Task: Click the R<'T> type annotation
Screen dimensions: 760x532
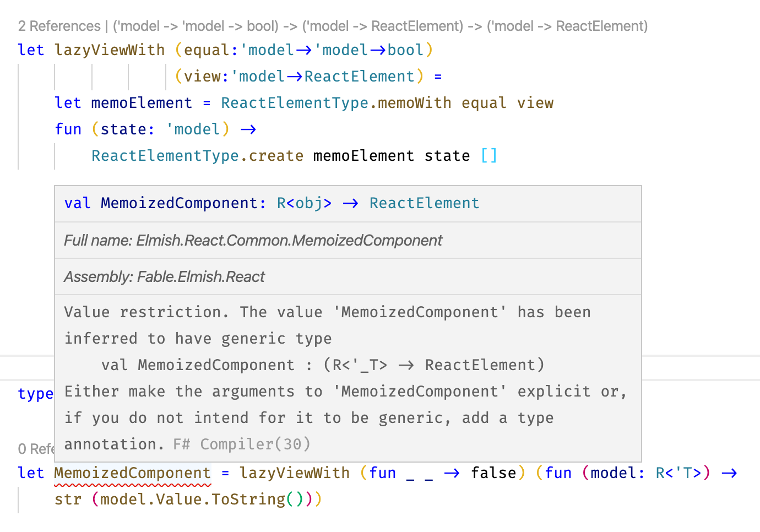Action: tap(678, 473)
